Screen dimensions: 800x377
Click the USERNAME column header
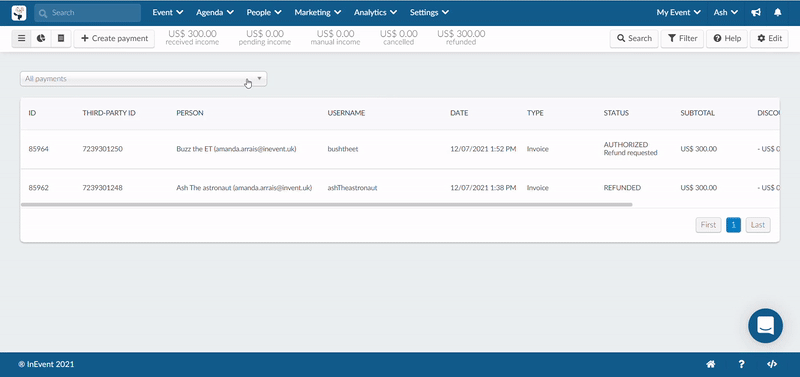point(346,113)
